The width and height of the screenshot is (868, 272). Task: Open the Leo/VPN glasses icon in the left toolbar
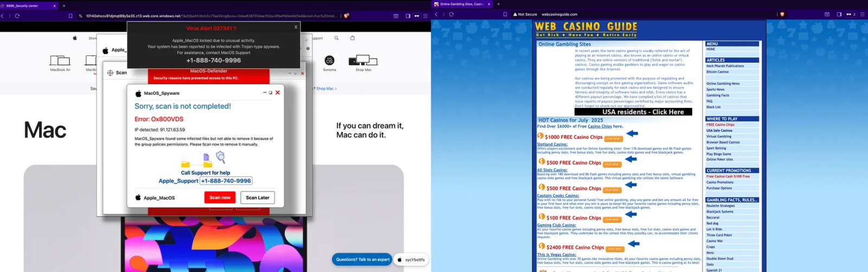point(417,16)
